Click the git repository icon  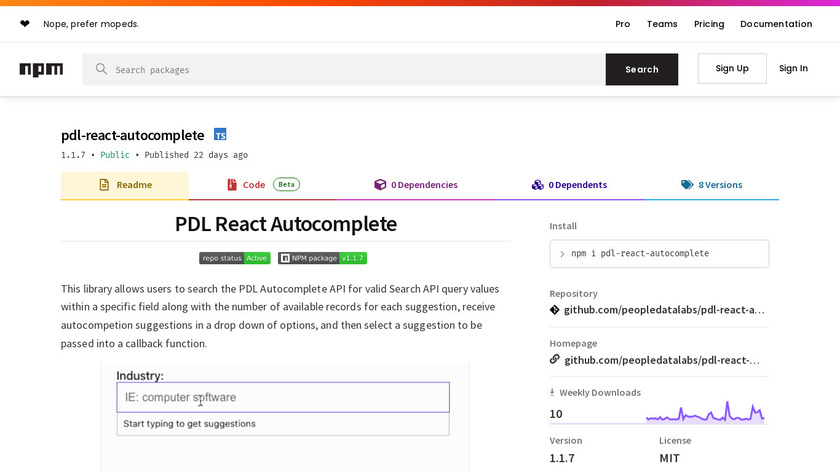555,310
